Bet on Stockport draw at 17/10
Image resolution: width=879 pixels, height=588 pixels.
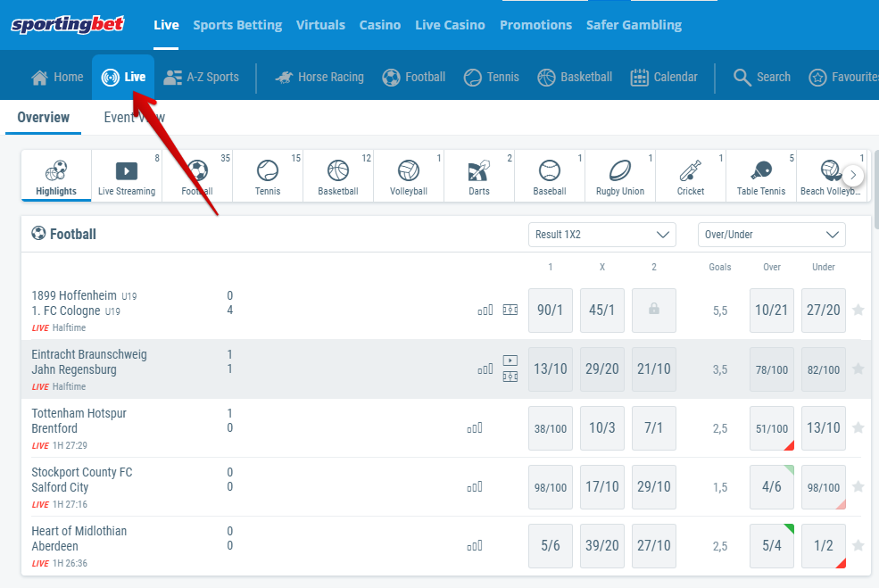602,487
